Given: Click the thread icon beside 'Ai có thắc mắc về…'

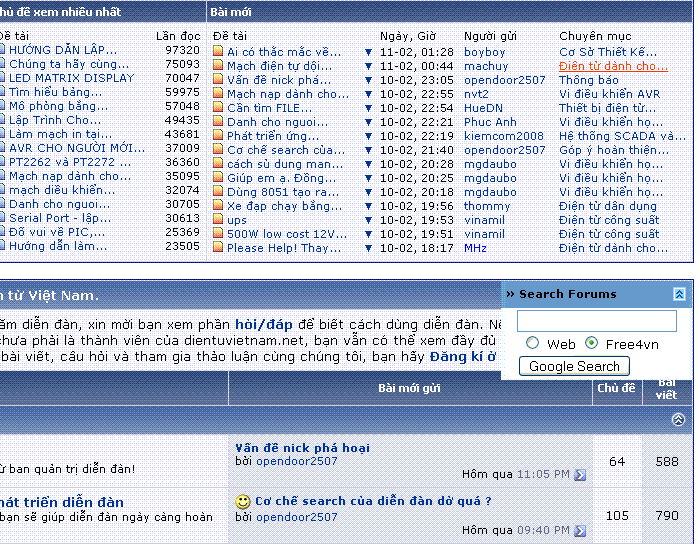Looking at the screenshot, I should tap(218, 51).
